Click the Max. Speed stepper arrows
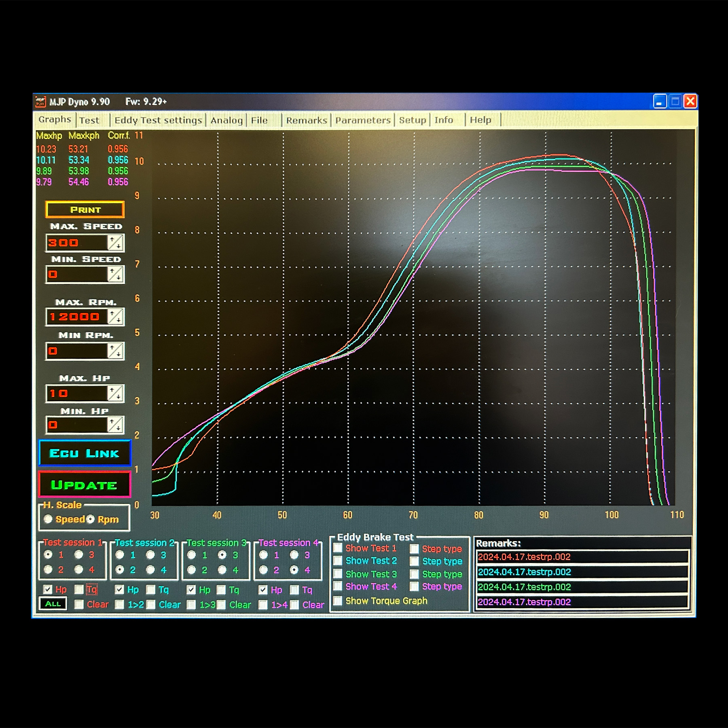 pyautogui.click(x=115, y=243)
